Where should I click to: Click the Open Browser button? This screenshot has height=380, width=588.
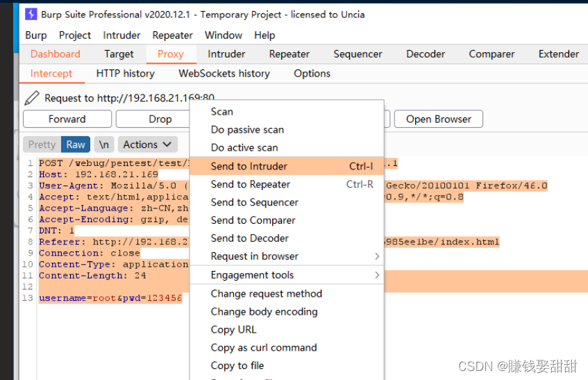click(x=438, y=119)
